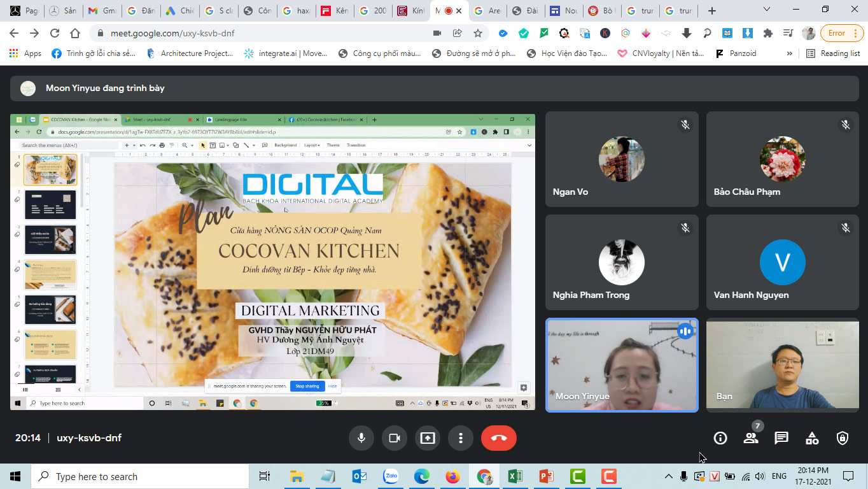Open CNVloyalty bookmark
The height and width of the screenshot is (489, 868).
pos(661,53)
